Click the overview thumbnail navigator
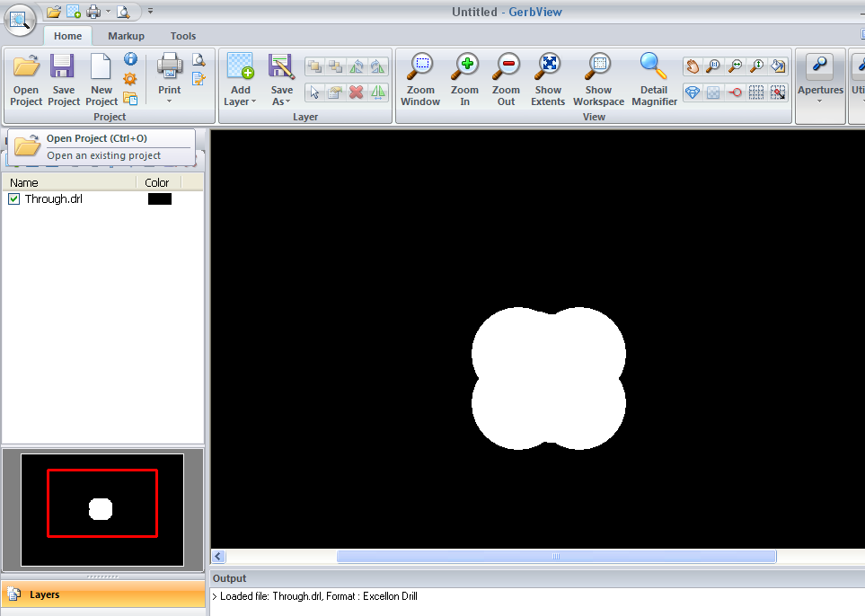The height and width of the screenshot is (616, 865). coord(102,510)
